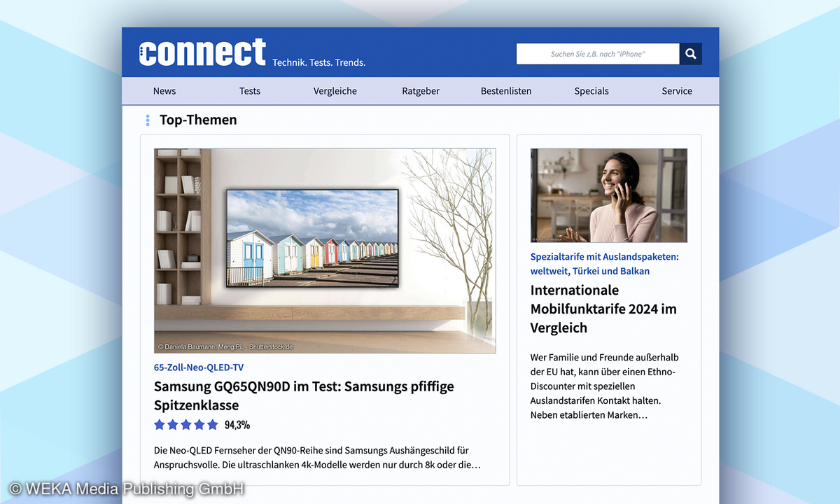Open 'Internationale Mobilfunktarife 2024 im Vergleich' headline
The image size is (840, 504).
point(603,309)
